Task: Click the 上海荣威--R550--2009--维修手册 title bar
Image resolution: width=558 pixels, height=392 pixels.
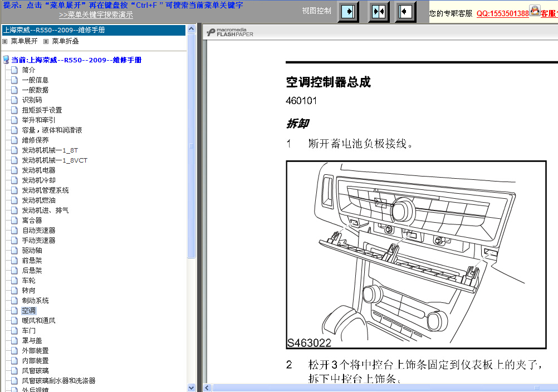Action: 94,30
